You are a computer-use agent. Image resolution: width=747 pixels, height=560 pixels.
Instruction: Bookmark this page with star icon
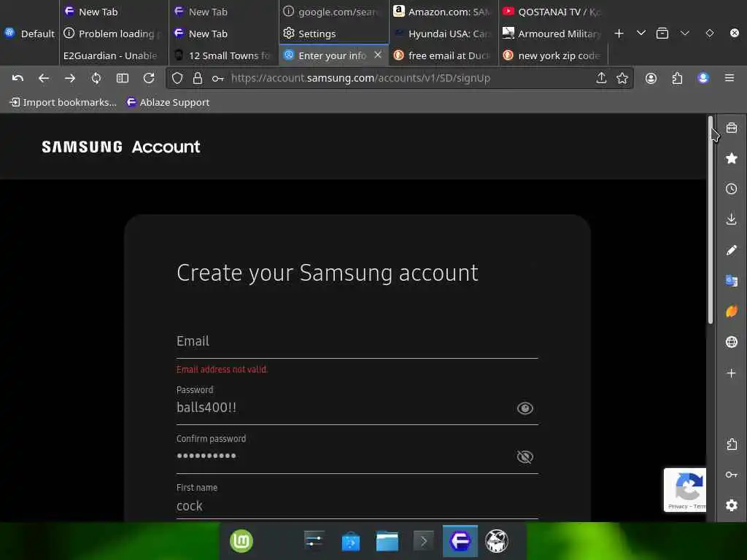pyautogui.click(x=622, y=78)
